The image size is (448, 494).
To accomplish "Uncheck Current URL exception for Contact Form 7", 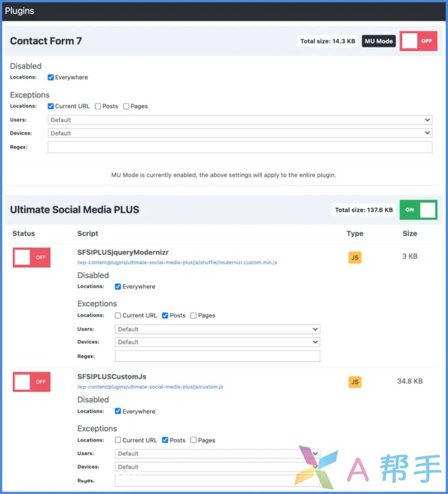I will [51, 106].
